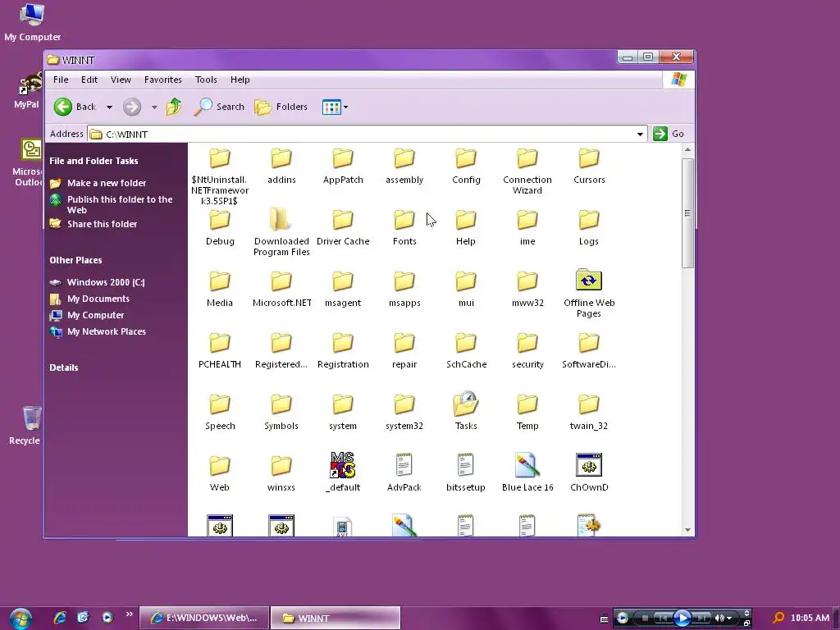Open the Tools menu
The image size is (840, 630).
pyautogui.click(x=206, y=80)
